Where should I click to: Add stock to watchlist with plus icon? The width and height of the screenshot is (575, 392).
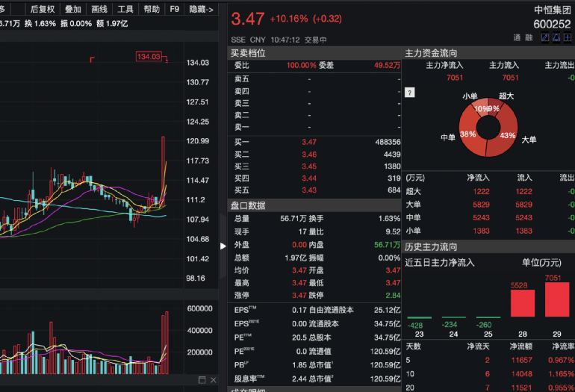click(568, 37)
